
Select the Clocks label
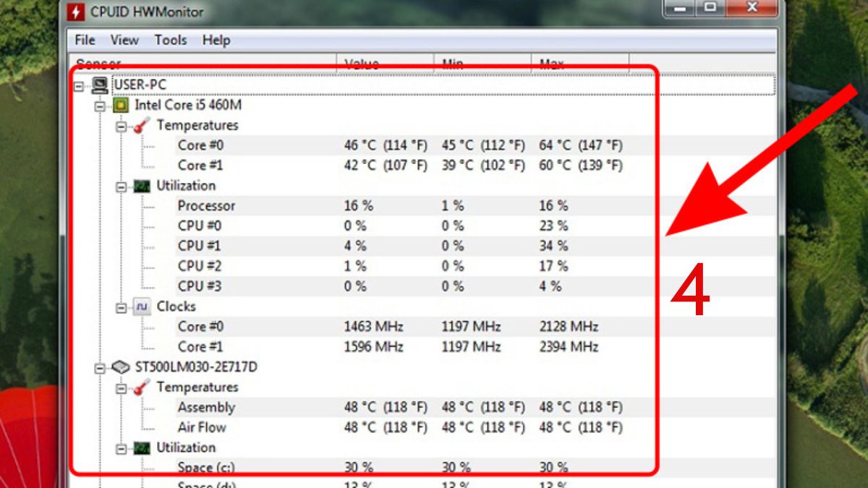(176, 307)
